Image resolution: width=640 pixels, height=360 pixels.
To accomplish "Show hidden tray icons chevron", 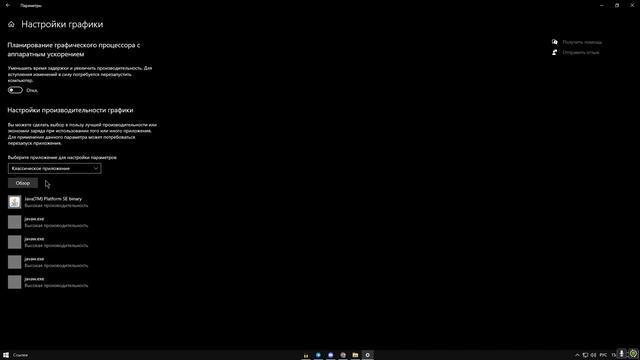I will tap(577, 355).
